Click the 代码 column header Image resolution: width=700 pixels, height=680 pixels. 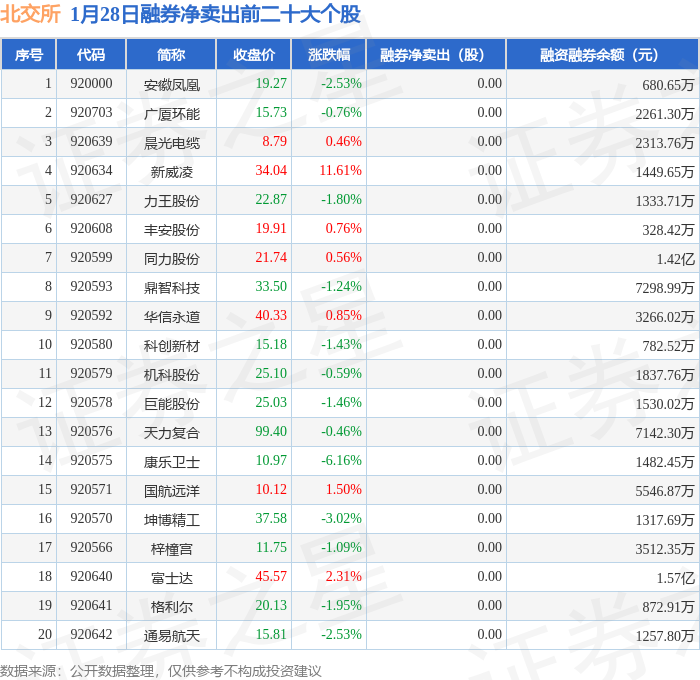point(91,54)
